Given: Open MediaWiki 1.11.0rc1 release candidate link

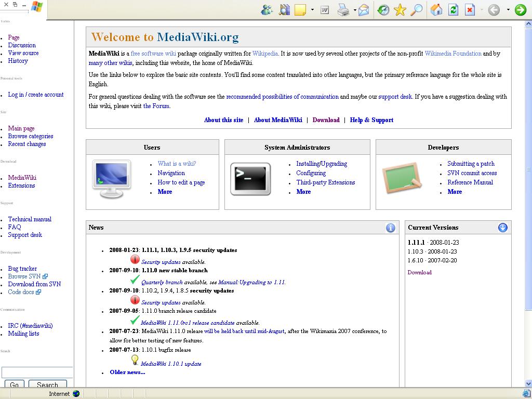Looking at the screenshot, I should click(188, 323).
